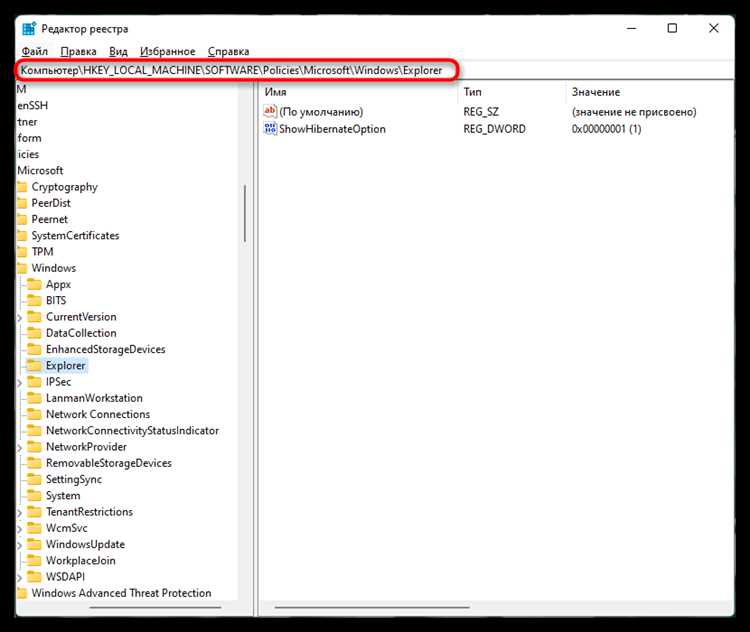Screen dimensions: 750x632
Task: Click the values pane horizontal scrollbar
Action: coord(372,607)
